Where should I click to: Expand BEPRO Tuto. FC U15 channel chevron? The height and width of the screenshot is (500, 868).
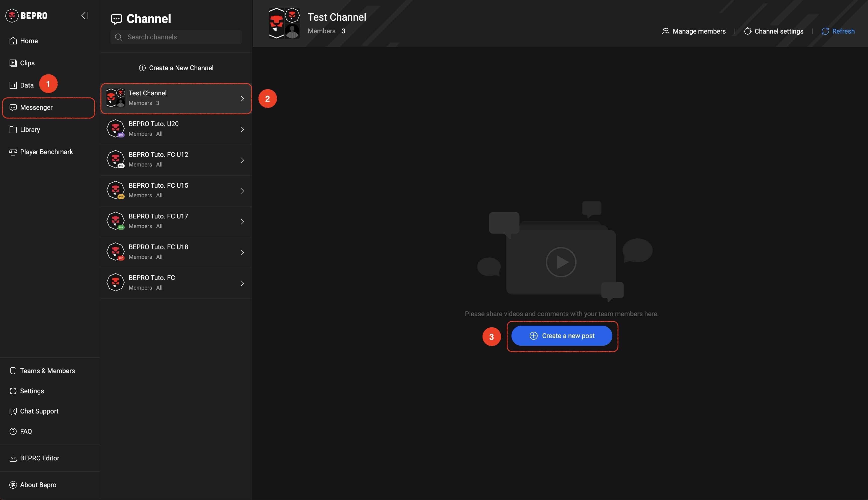242,191
